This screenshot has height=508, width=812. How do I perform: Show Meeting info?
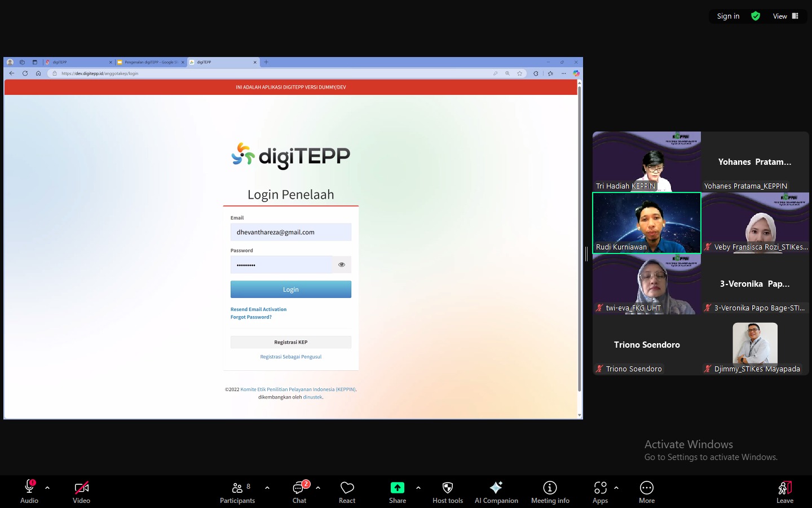point(550,492)
